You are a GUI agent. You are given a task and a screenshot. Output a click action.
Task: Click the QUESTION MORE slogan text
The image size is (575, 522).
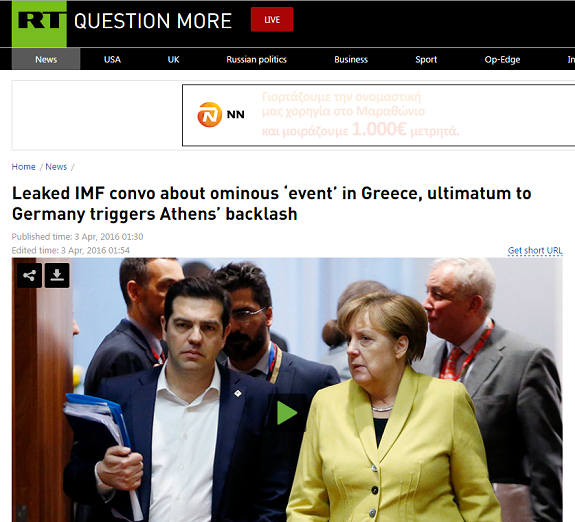point(153,21)
